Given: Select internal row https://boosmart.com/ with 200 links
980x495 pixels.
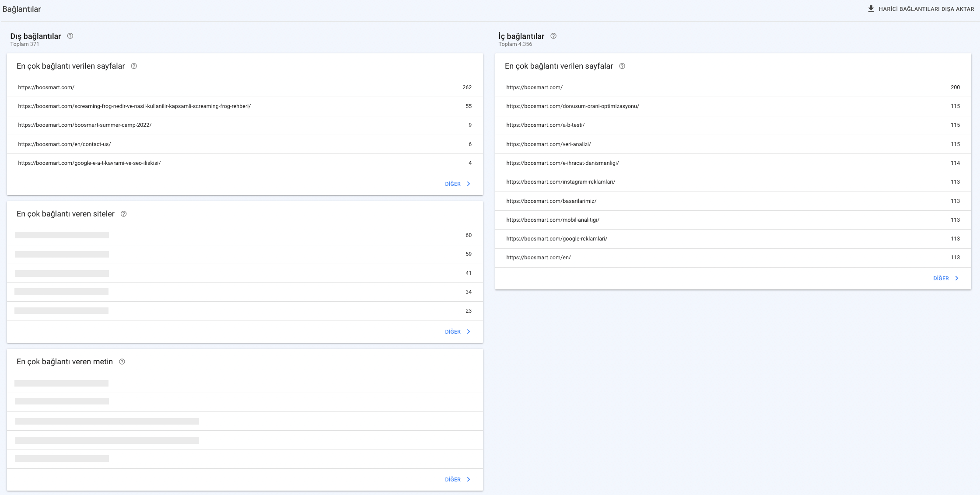Looking at the screenshot, I should (733, 87).
